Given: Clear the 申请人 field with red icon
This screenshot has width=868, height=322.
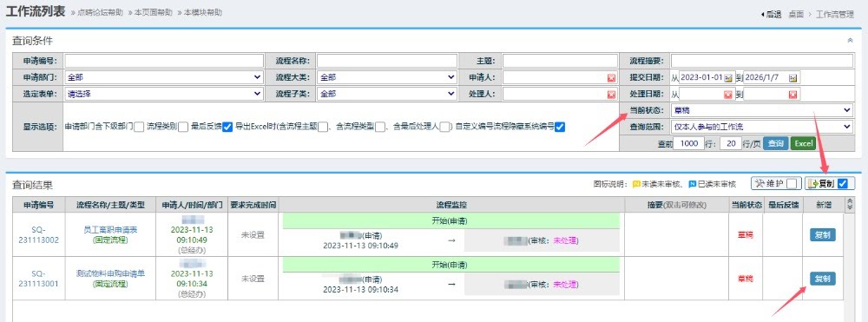Looking at the screenshot, I should coord(611,78).
